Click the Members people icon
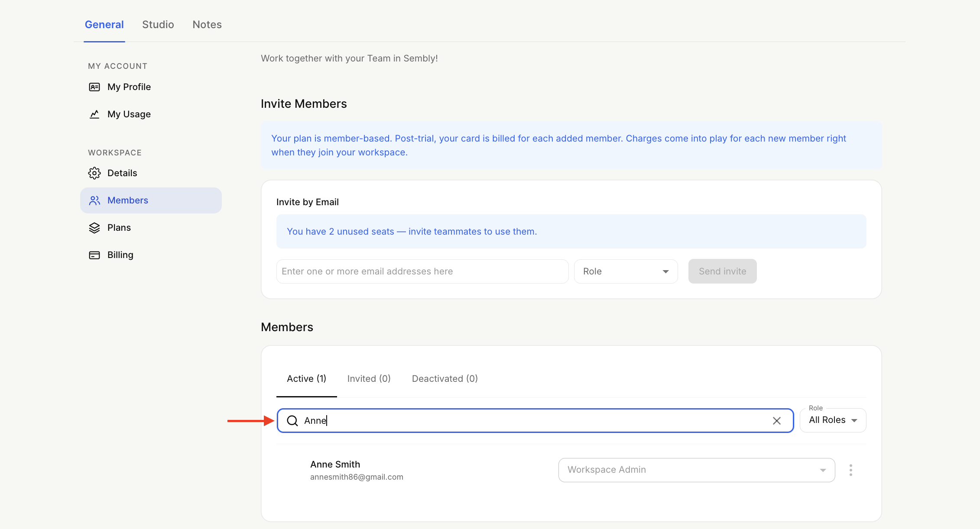The width and height of the screenshot is (980, 529). [x=94, y=200]
